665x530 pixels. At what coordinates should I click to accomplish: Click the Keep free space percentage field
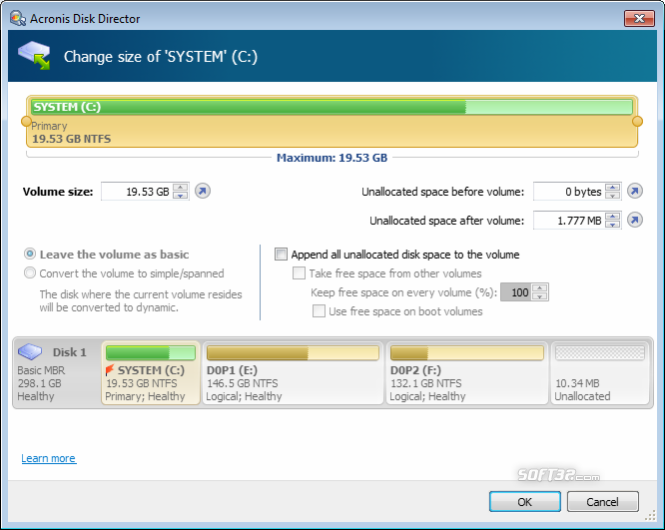tap(516, 293)
